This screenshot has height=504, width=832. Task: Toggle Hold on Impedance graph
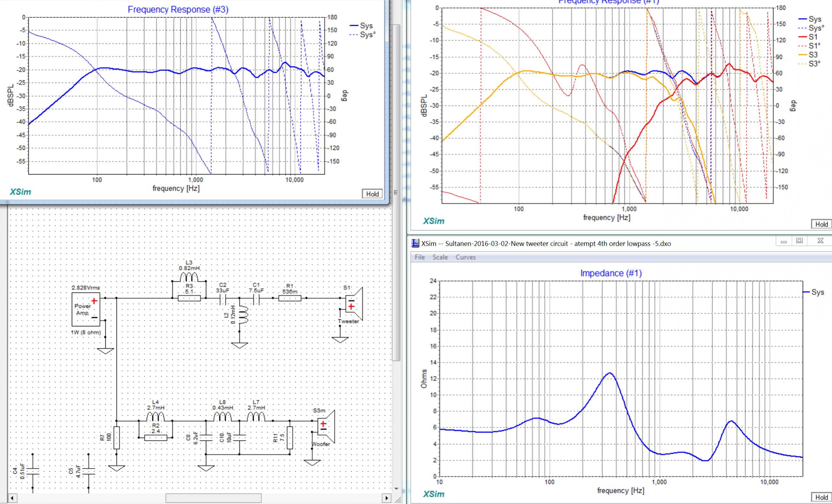(x=821, y=497)
